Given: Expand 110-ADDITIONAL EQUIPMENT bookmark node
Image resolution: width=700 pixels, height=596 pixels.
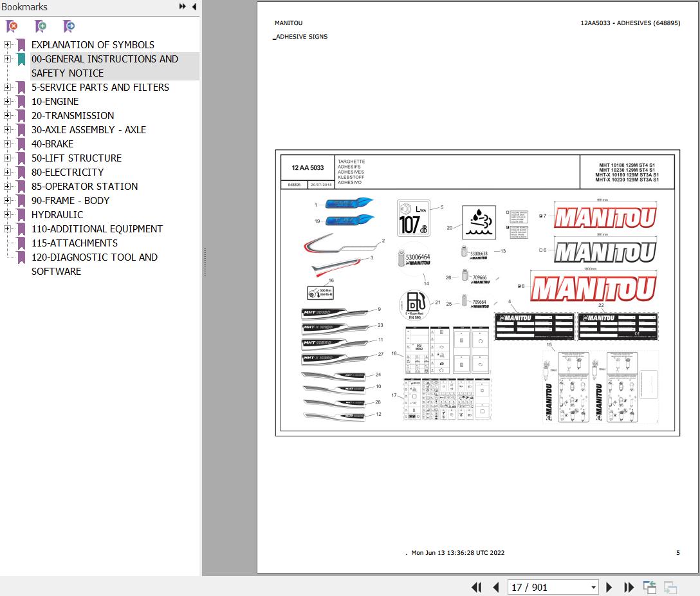Looking at the screenshot, I should tap(7, 228).
